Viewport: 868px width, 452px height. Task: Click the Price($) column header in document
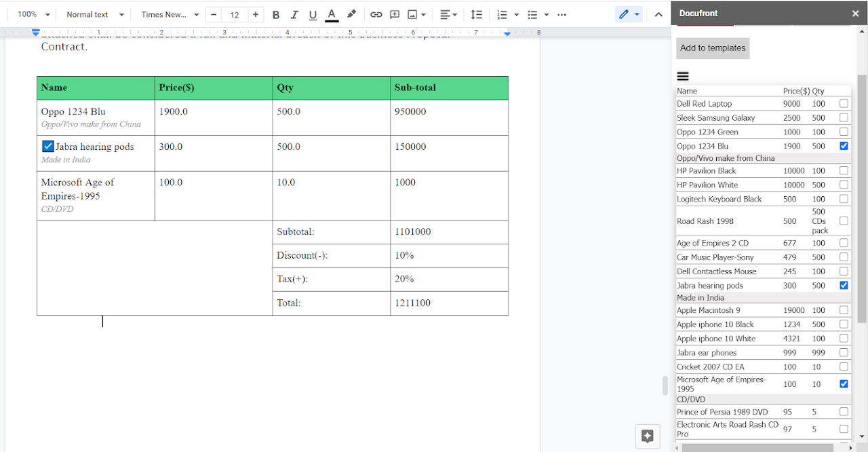coord(214,88)
